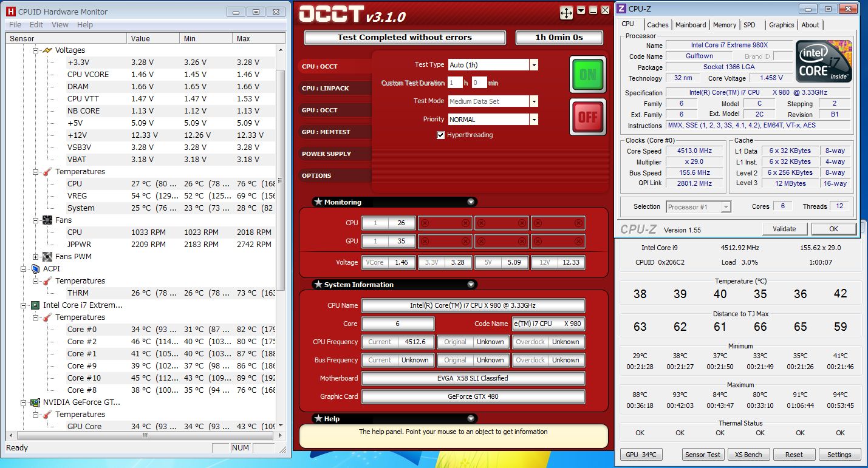
Task: Click the HWMonitor horizontal scrollbar thumb
Action: point(145,436)
